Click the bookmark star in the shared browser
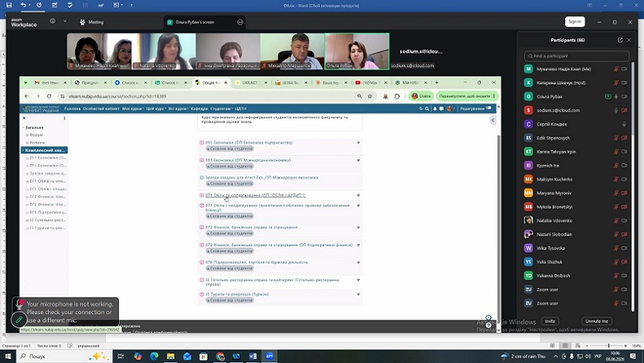The height and width of the screenshot is (363, 644). (370, 96)
